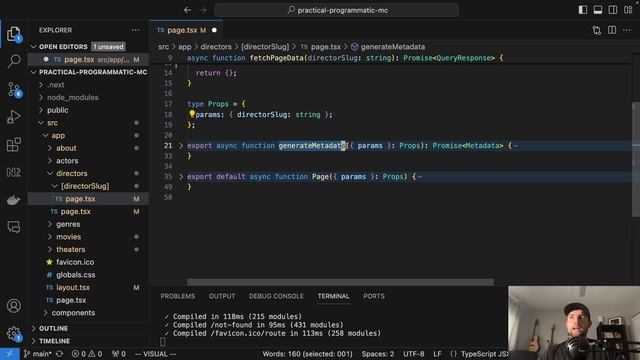Expand the Timeline section

[x=33, y=341]
